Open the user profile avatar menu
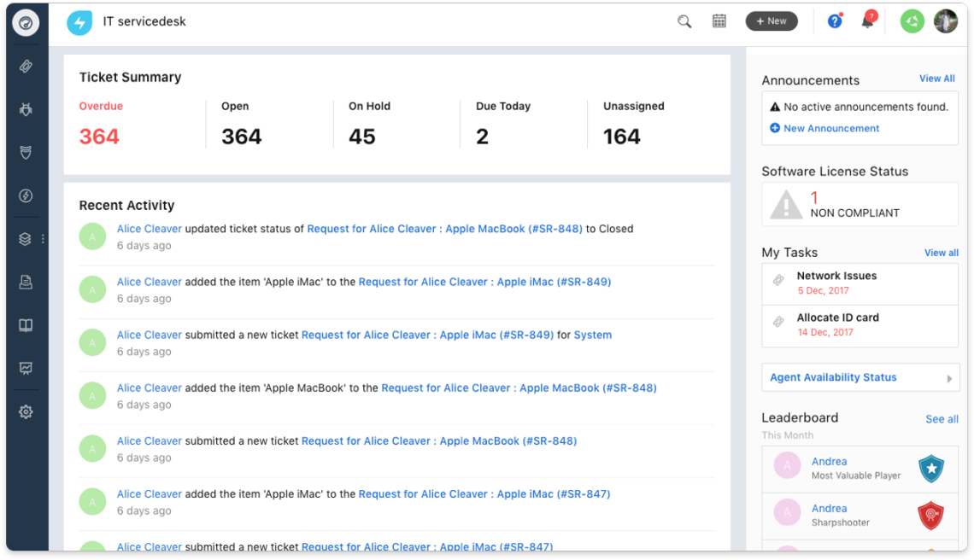Screen dimensions: 974x560 click(945, 21)
